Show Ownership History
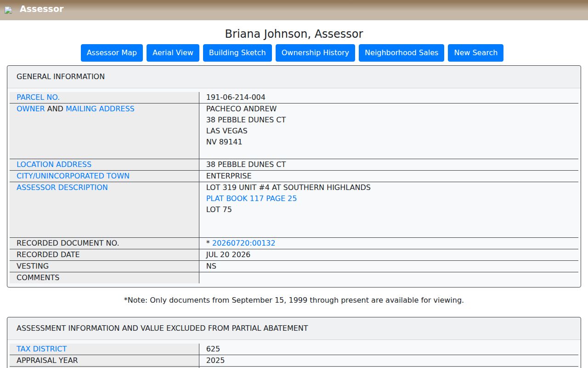The width and height of the screenshot is (588, 368). tap(315, 53)
